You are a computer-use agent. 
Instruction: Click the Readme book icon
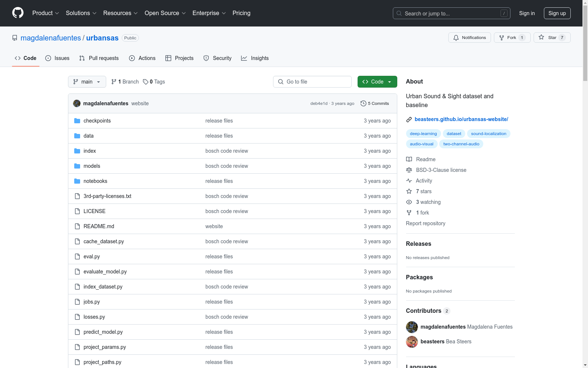pos(409,159)
